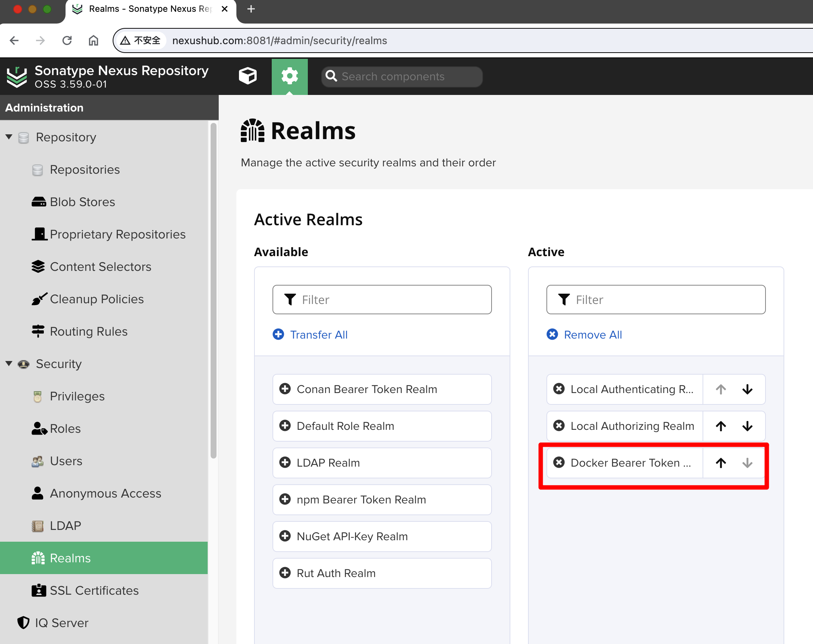Open a new browser tab
Screen dimensions: 813x644
pos(251,9)
